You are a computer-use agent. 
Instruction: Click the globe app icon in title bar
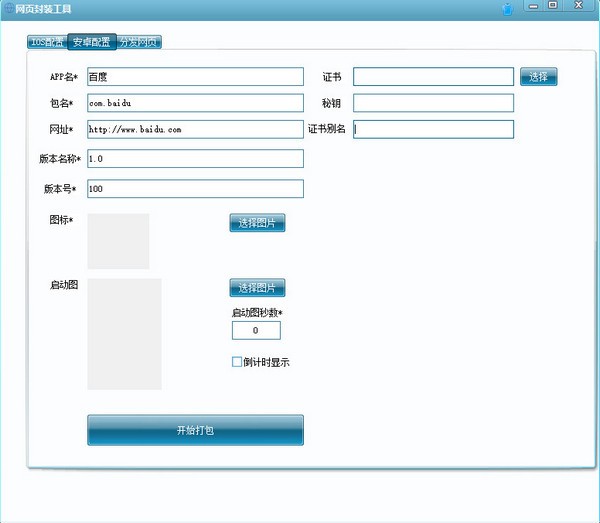coord(9,8)
